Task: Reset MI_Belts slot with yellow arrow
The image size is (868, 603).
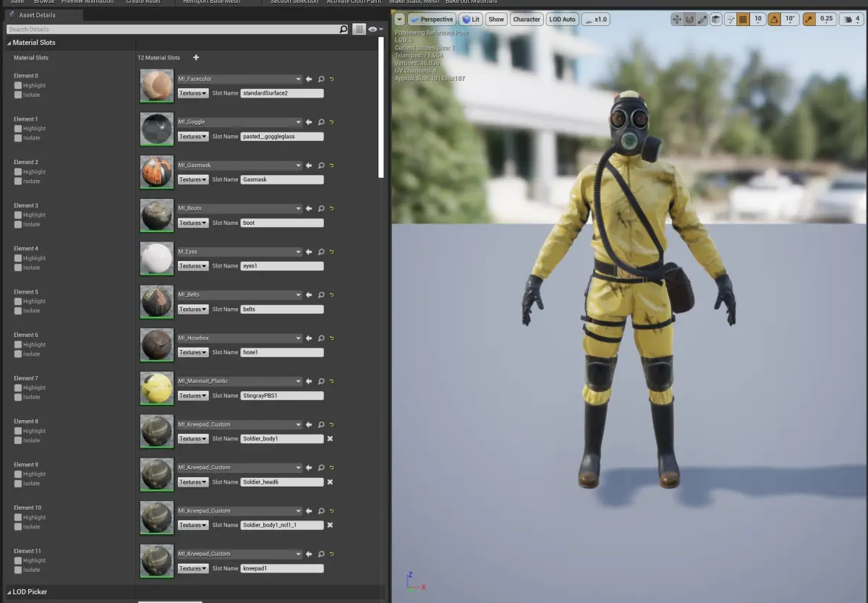Action: (331, 295)
